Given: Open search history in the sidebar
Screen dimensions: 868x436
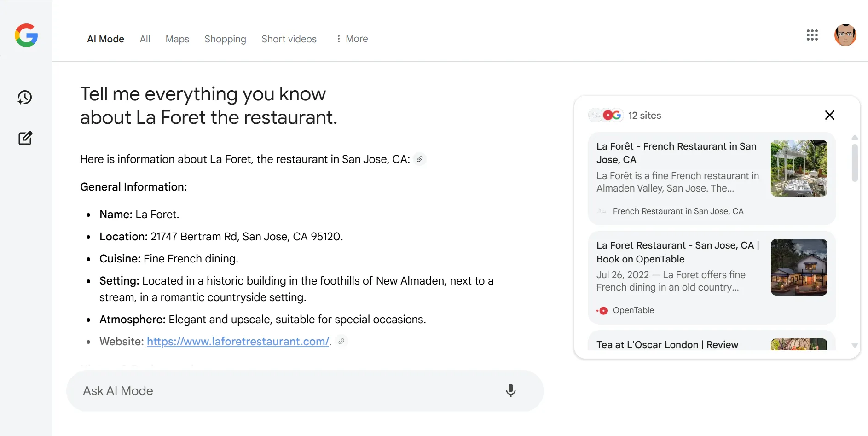Looking at the screenshot, I should tap(25, 97).
